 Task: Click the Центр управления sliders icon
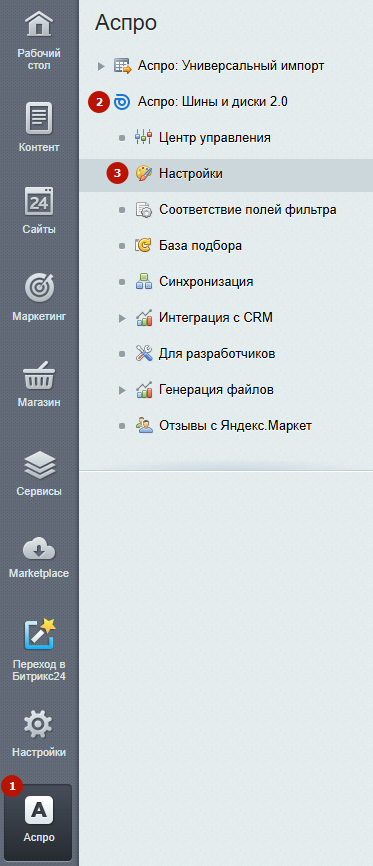pos(143,138)
